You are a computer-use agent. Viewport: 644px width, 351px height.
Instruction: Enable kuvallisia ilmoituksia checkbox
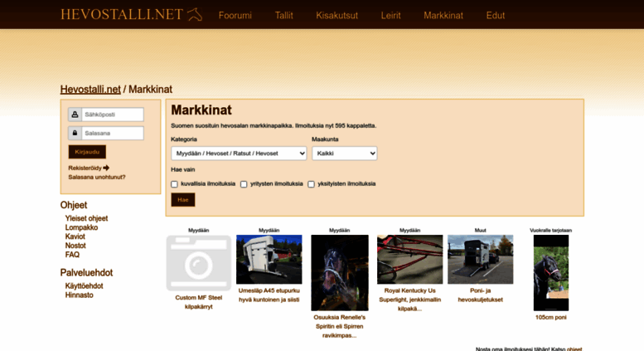pos(174,184)
